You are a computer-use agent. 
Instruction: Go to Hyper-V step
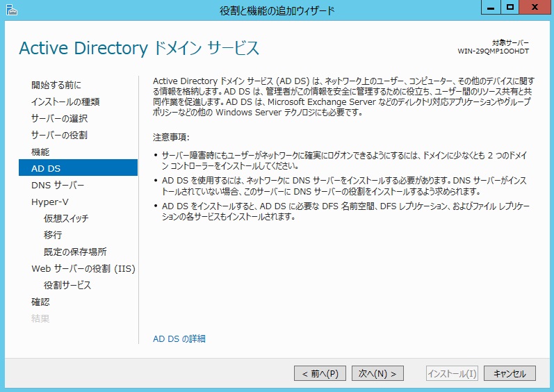[50, 202]
